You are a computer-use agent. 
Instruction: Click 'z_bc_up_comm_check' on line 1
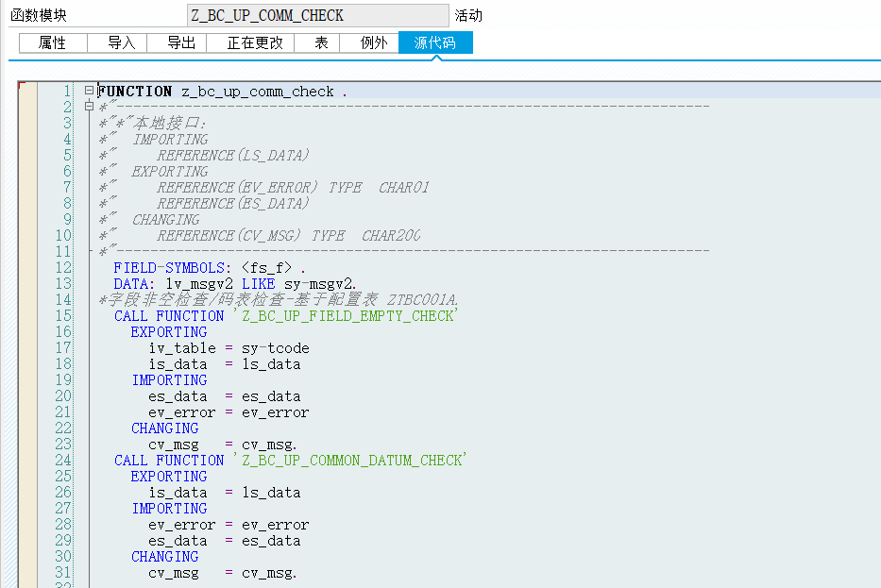point(258,92)
